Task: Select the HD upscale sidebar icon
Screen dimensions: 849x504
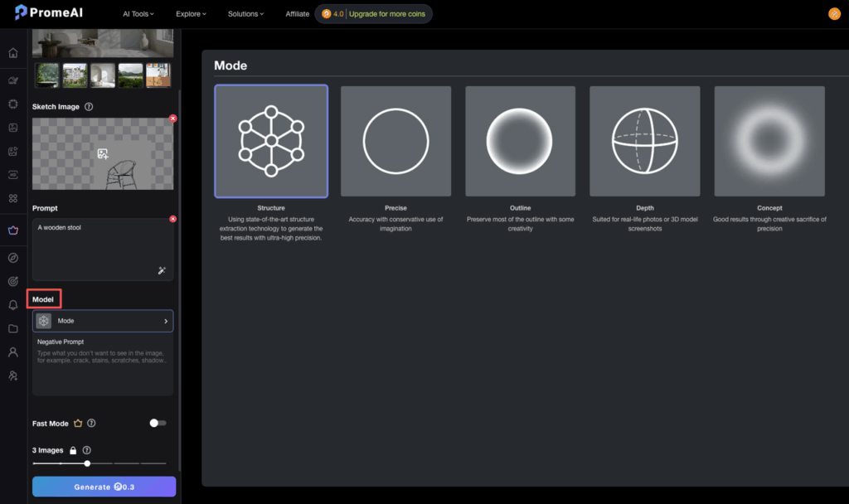Action: point(13,175)
